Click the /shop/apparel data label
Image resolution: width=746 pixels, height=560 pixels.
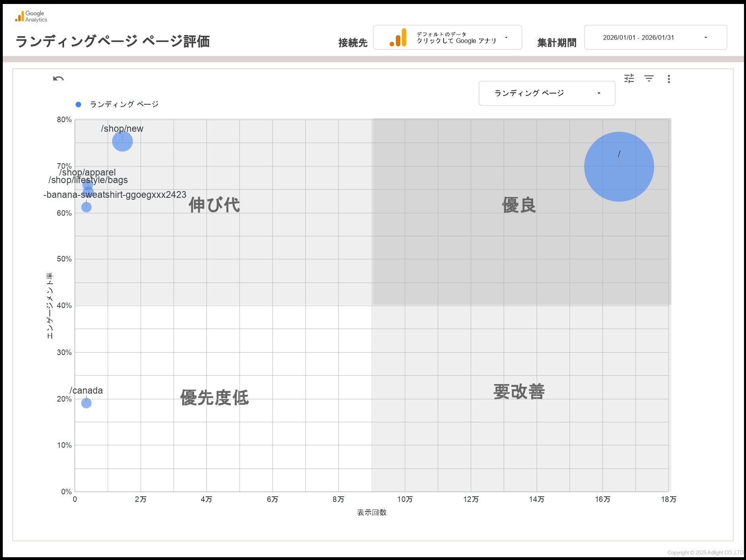88,172
